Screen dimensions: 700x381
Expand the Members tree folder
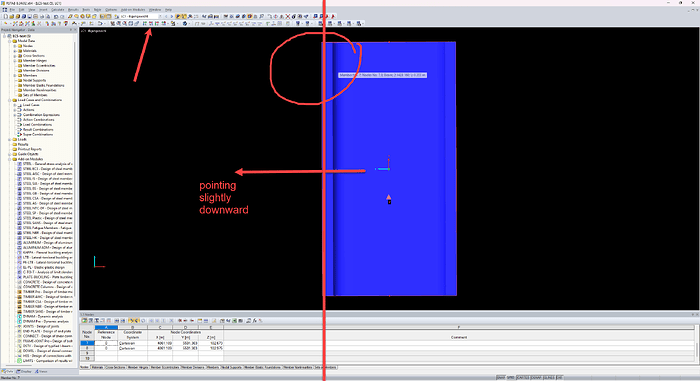(14, 75)
